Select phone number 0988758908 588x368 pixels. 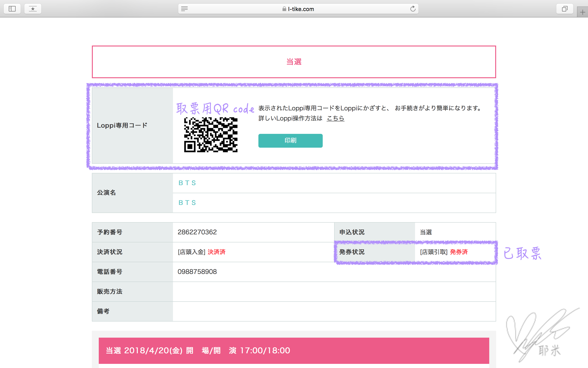(x=197, y=272)
